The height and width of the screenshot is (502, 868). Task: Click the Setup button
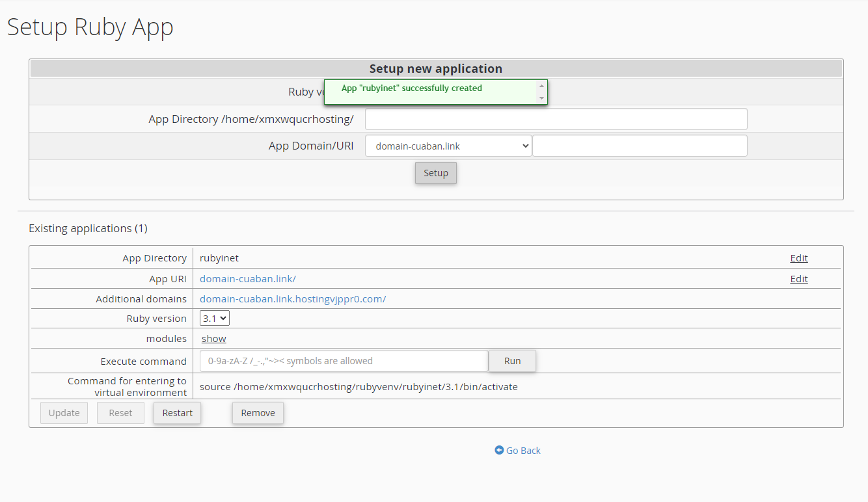tap(436, 173)
